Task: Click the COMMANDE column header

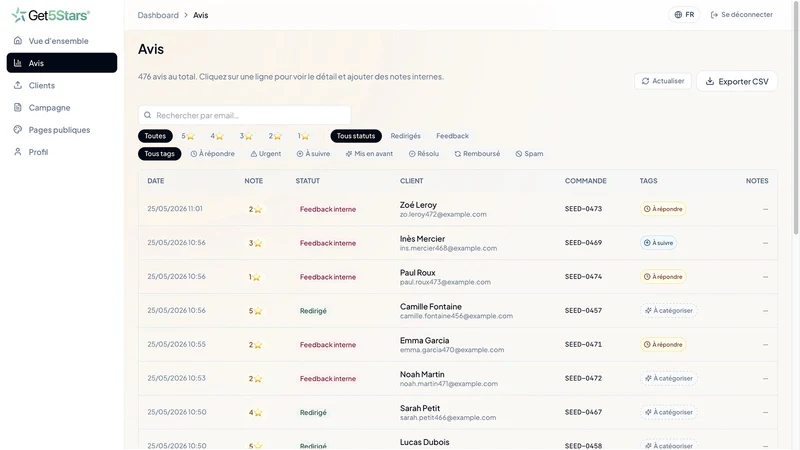Action: [x=586, y=181]
